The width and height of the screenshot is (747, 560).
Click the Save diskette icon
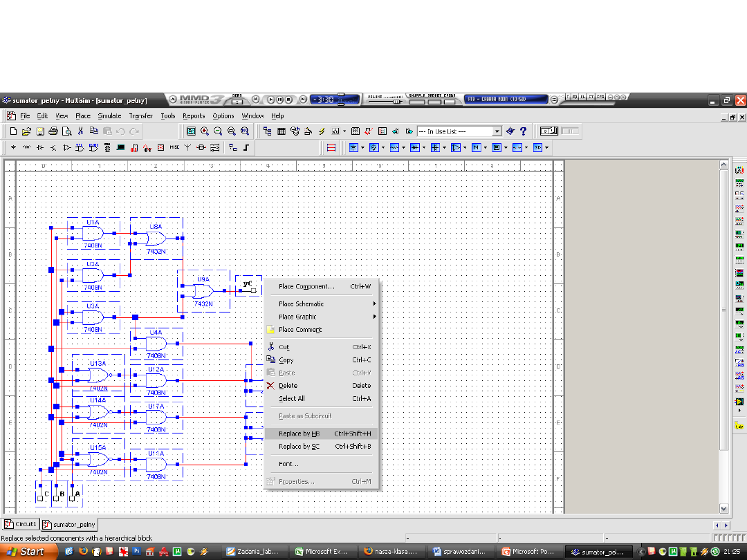(x=40, y=131)
